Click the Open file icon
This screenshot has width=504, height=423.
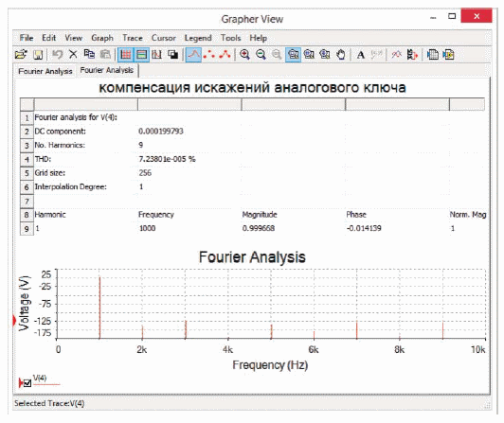point(21,55)
